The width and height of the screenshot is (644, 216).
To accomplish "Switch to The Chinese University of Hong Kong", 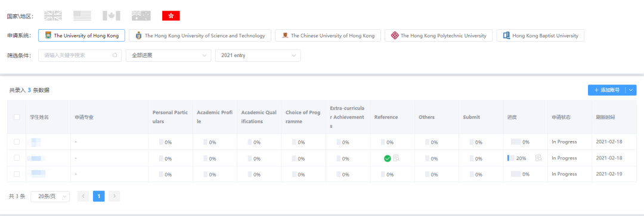I will (328, 36).
